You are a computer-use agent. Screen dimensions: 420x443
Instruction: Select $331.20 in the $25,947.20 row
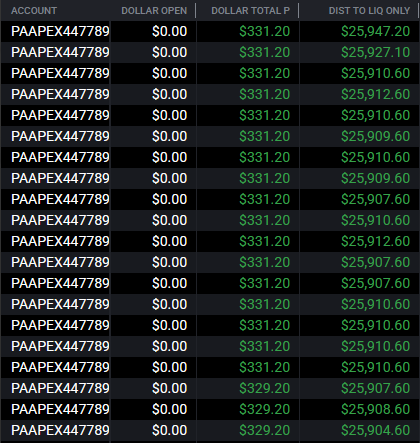265,31
